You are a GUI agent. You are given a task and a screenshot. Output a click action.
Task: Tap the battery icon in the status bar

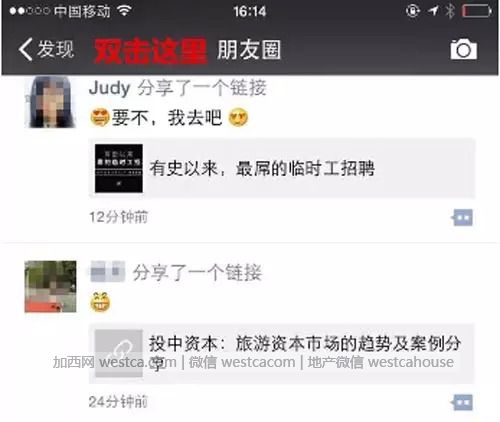(477, 11)
